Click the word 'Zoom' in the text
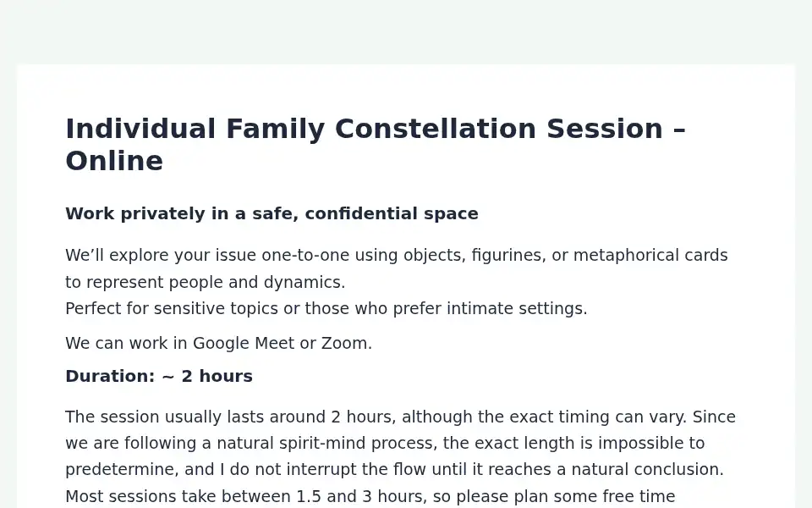The width and height of the screenshot is (812, 508). tap(344, 344)
